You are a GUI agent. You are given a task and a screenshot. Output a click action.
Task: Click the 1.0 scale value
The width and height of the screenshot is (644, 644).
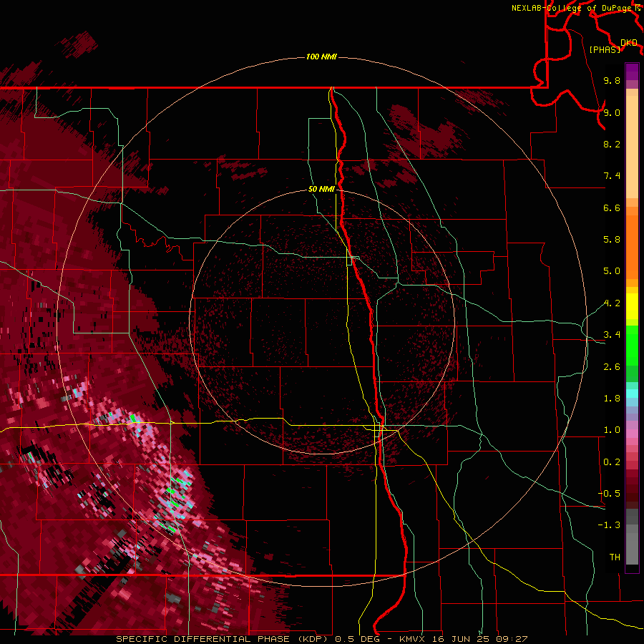point(612,430)
